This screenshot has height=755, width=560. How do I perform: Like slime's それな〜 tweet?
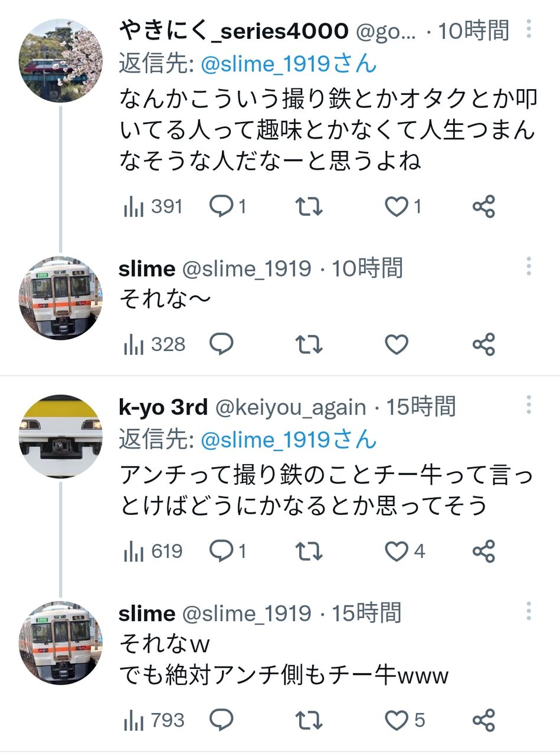pos(397,344)
